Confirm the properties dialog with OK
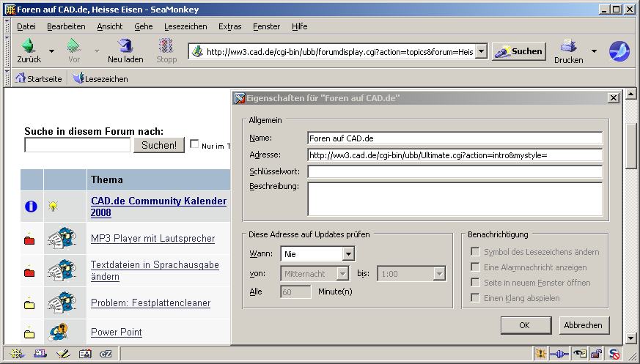 [x=526, y=325]
